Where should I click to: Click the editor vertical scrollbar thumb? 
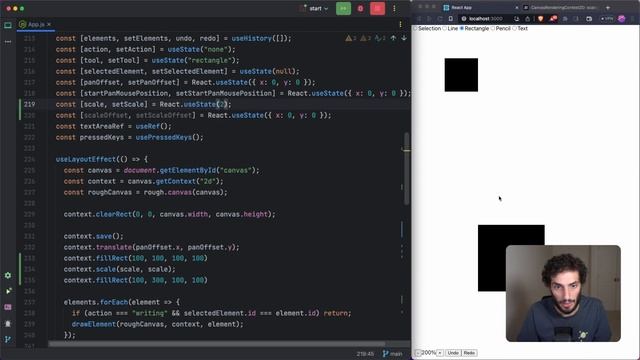pyautogui.click(x=407, y=168)
